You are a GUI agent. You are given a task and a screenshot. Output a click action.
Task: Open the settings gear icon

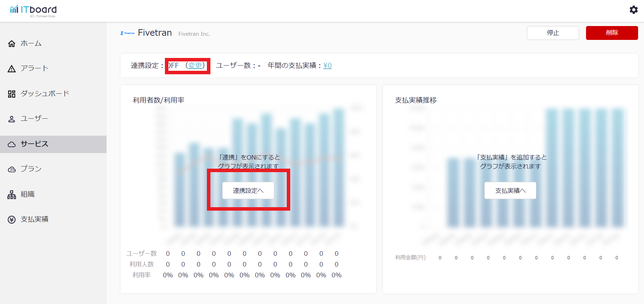click(634, 10)
